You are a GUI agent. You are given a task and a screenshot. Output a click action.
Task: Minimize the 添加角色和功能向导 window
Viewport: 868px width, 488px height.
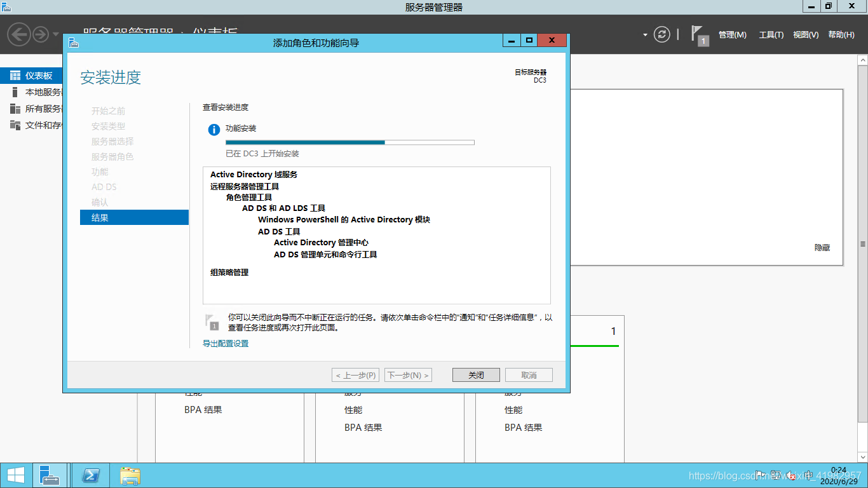coord(512,41)
